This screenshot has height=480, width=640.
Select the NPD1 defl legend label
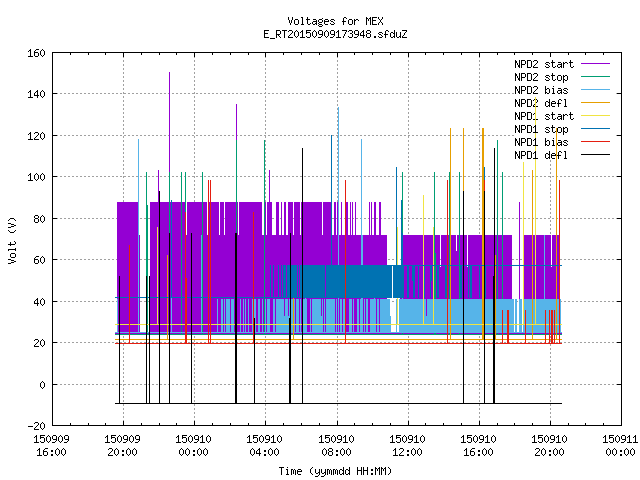tap(541, 155)
